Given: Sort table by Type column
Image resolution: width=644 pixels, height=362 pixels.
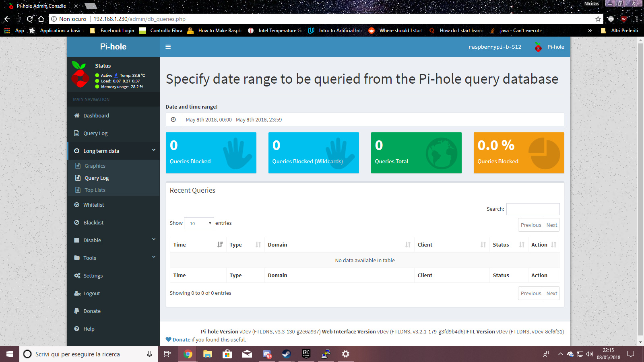Looking at the screenshot, I should pyautogui.click(x=246, y=245).
